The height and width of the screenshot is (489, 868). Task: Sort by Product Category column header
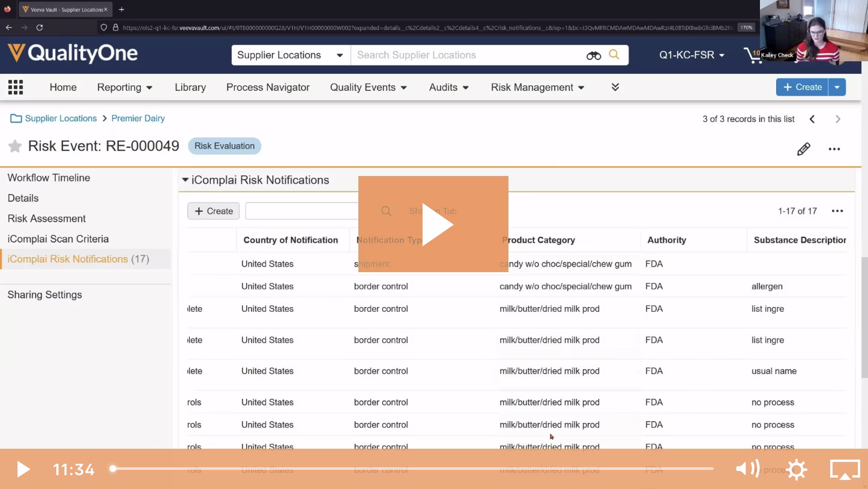pyautogui.click(x=538, y=240)
